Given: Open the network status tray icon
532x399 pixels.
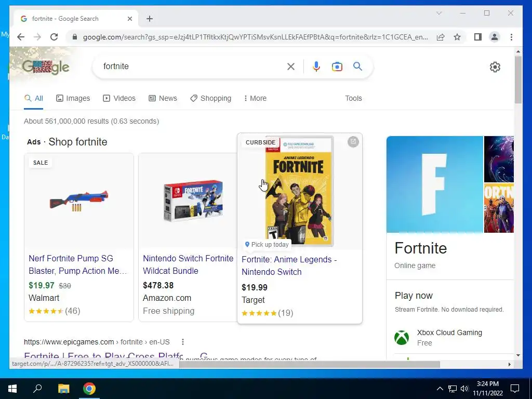Looking at the screenshot, I should (453, 389).
